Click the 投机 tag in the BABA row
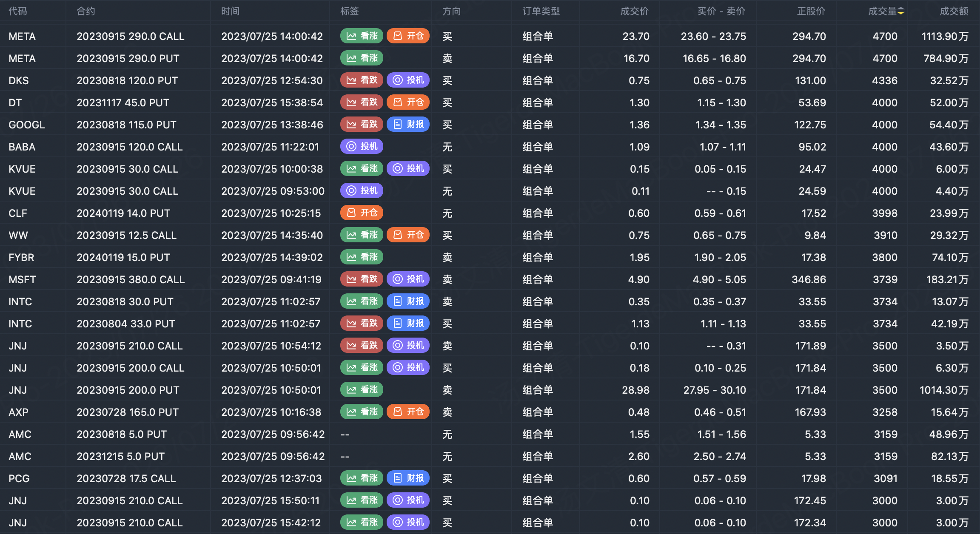This screenshot has width=980, height=534. click(x=362, y=147)
